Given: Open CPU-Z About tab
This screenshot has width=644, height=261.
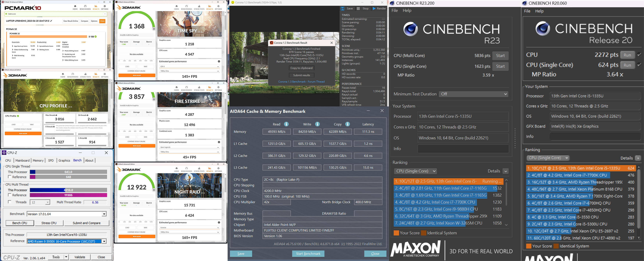Looking at the screenshot, I should click(x=89, y=161).
